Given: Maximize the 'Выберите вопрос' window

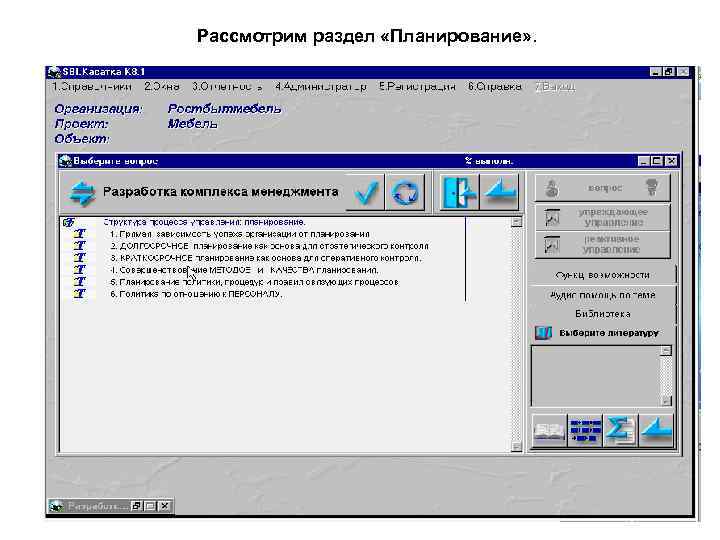Looking at the screenshot, I should [657, 161].
